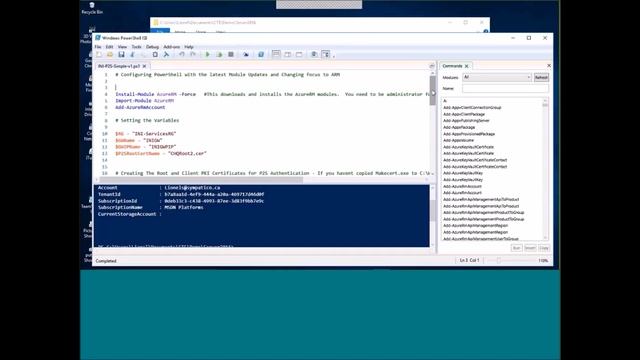This screenshot has width=640, height=360.
Task: Click the $P2SRootCertName variable line
Action: coord(161,153)
